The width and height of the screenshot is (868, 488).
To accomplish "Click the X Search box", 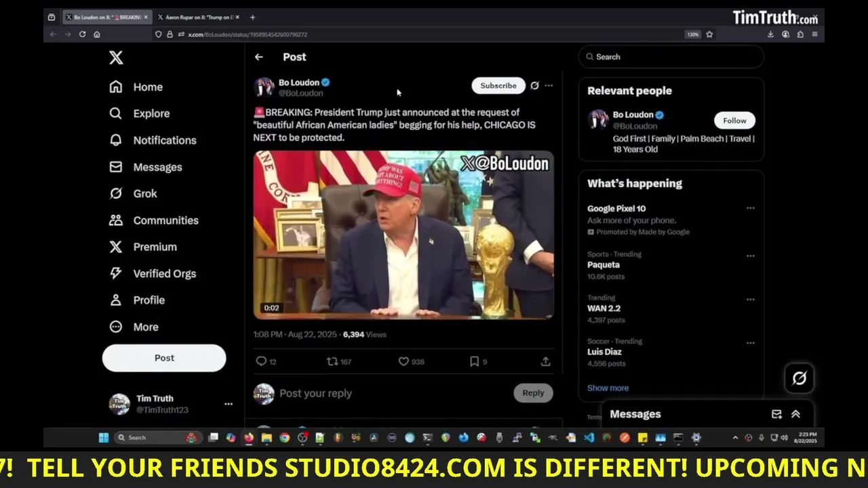I will pyautogui.click(x=671, y=57).
